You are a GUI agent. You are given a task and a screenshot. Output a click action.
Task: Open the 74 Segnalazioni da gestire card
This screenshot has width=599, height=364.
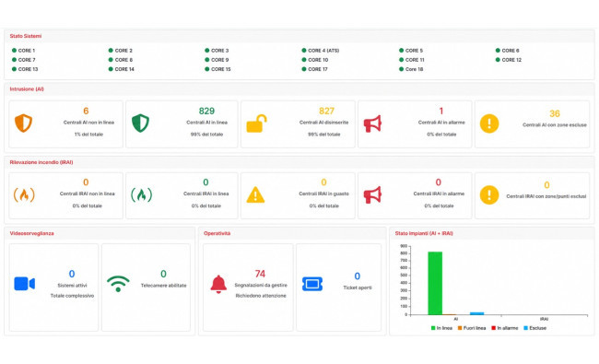coord(248,288)
